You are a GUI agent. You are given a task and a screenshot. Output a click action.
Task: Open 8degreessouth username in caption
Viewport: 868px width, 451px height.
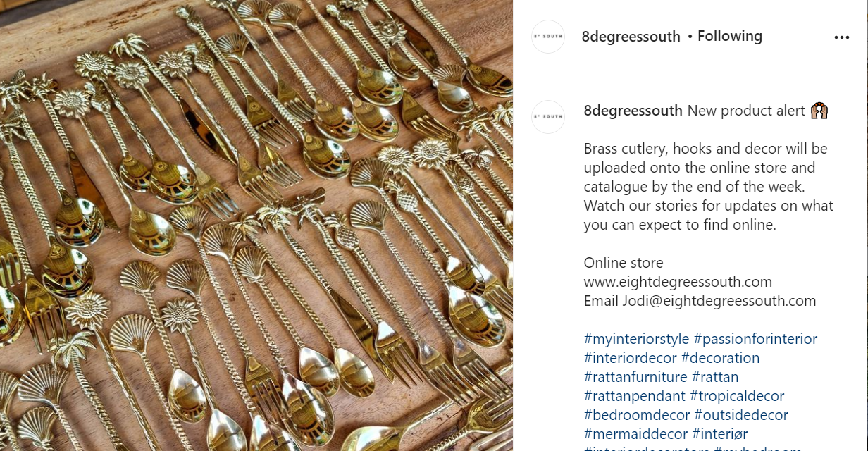(x=633, y=111)
